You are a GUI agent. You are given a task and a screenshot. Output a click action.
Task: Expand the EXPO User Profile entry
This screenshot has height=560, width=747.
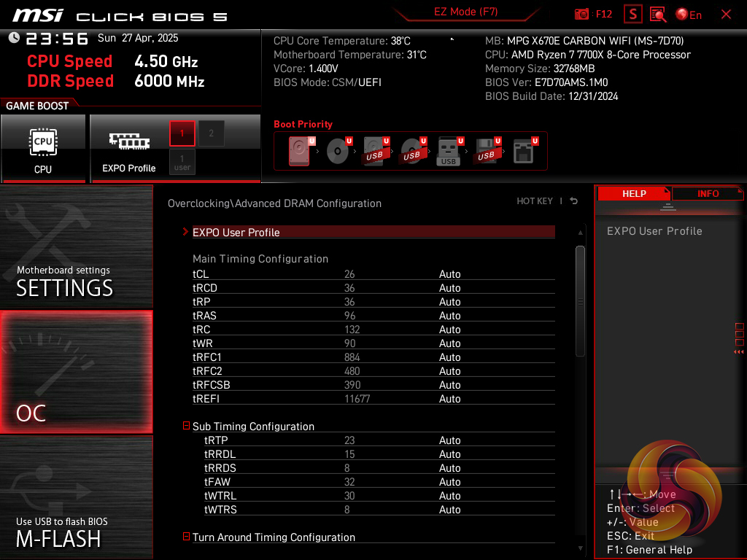click(x=236, y=232)
